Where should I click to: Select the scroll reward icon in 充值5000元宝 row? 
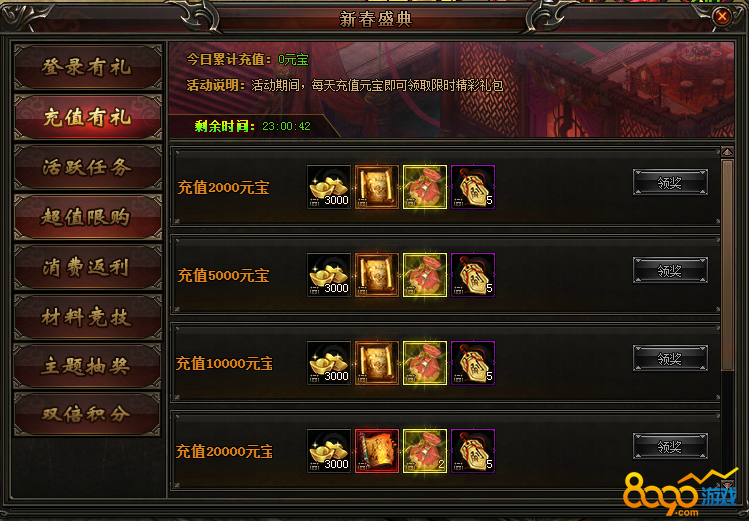(376, 275)
